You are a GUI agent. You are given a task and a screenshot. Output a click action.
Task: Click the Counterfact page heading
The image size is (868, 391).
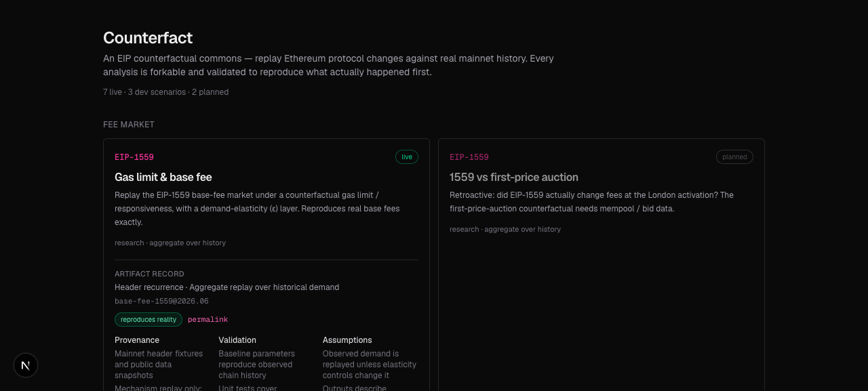point(148,38)
